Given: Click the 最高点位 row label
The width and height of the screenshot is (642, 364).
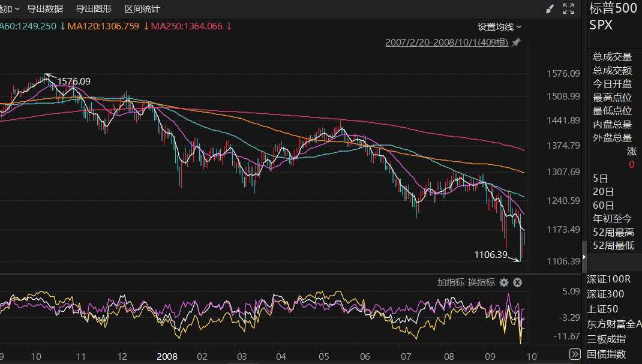Looking at the screenshot, I should [612, 97].
